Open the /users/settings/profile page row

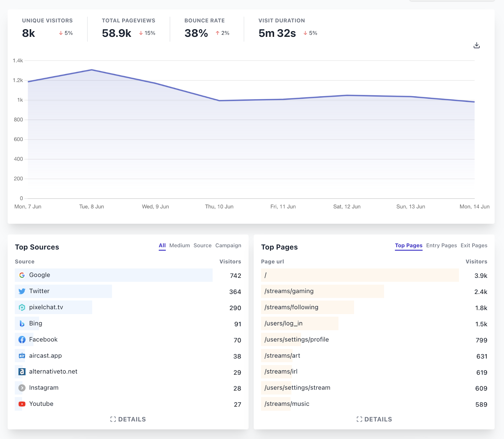(374, 340)
